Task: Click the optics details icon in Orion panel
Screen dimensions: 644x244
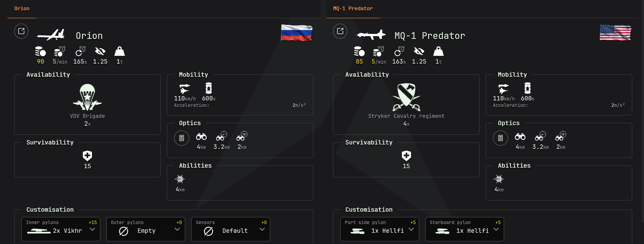Action: pos(181,138)
